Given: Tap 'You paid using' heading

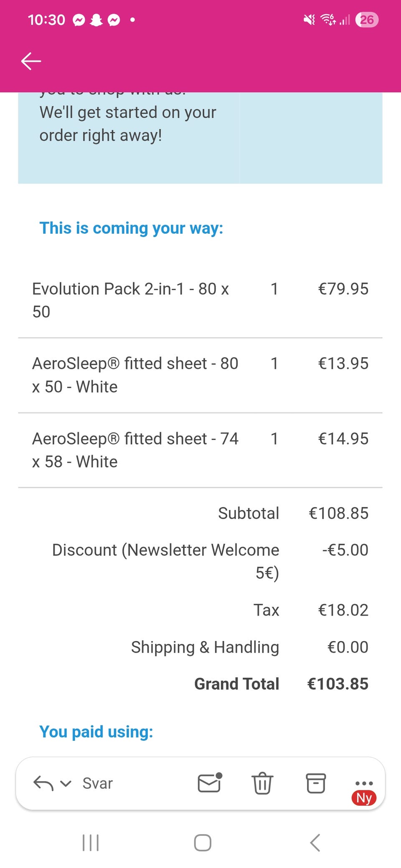Looking at the screenshot, I should (96, 732).
